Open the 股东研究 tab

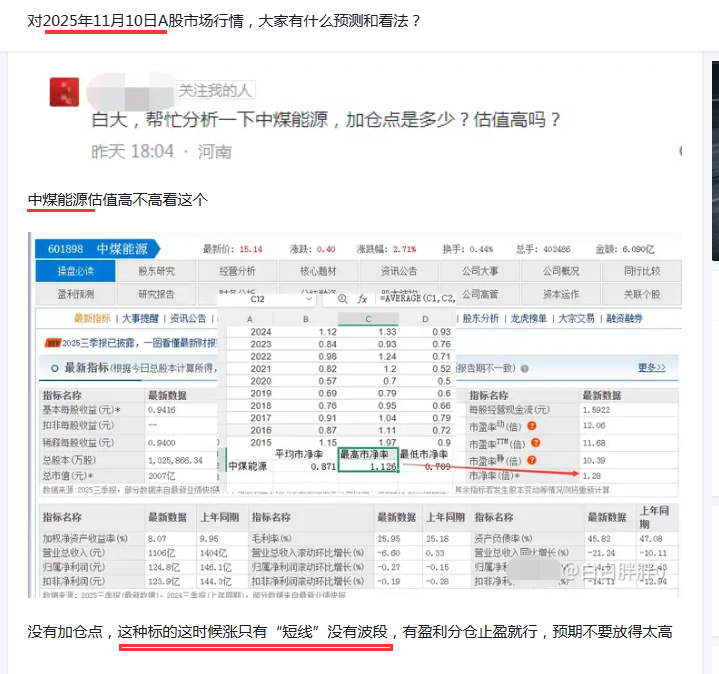pyautogui.click(x=156, y=271)
